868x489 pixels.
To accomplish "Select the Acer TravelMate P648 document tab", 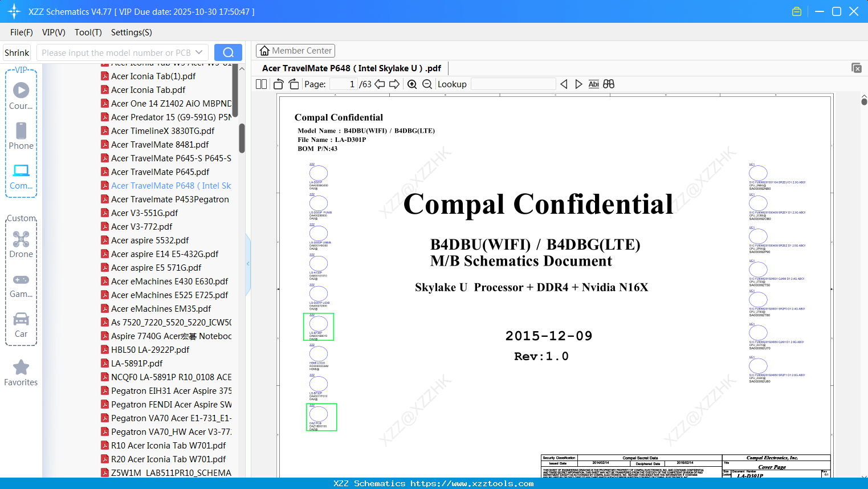I will click(352, 68).
